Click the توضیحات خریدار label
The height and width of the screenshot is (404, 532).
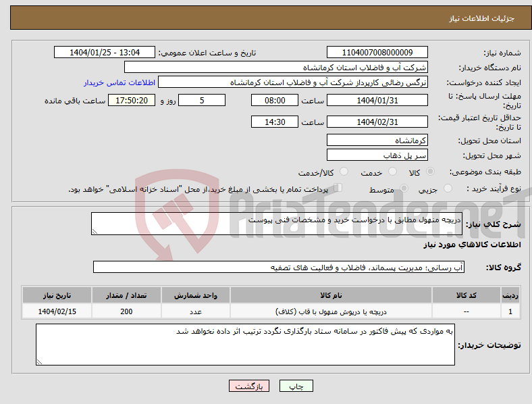pos(489,345)
